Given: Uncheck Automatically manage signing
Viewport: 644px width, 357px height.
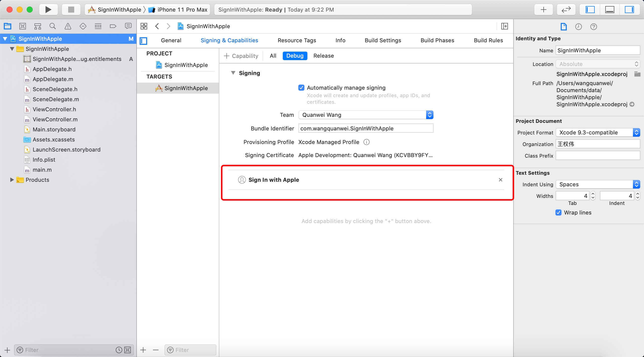Looking at the screenshot, I should coord(301,88).
